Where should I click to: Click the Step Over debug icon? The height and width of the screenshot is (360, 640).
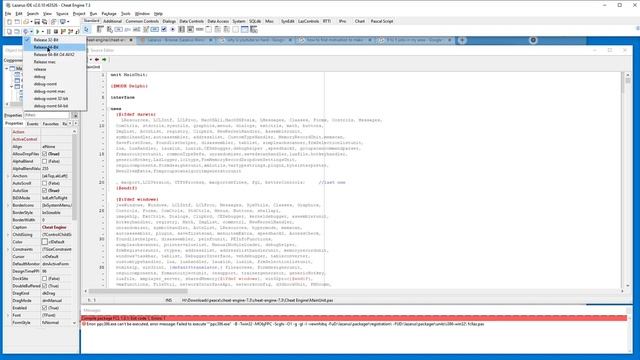70,31
